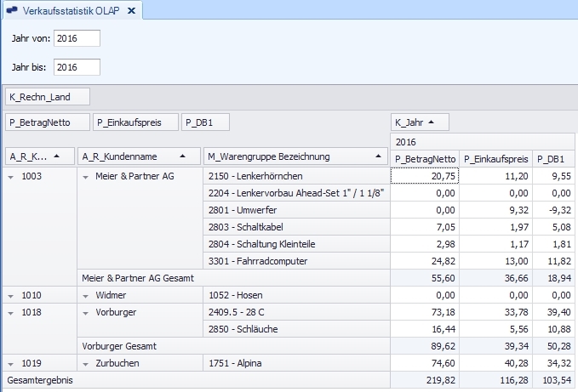Image resolution: width=578 pixels, height=392 pixels.
Task: Click the P_Einkaufspreis column header under 2016
Action: (495, 159)
